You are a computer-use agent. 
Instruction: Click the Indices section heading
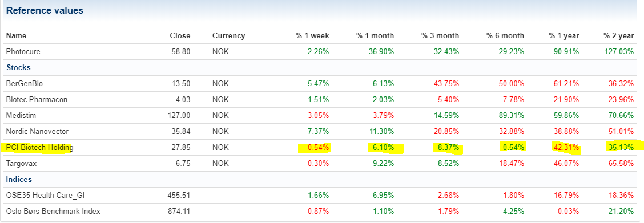point(19,180)
